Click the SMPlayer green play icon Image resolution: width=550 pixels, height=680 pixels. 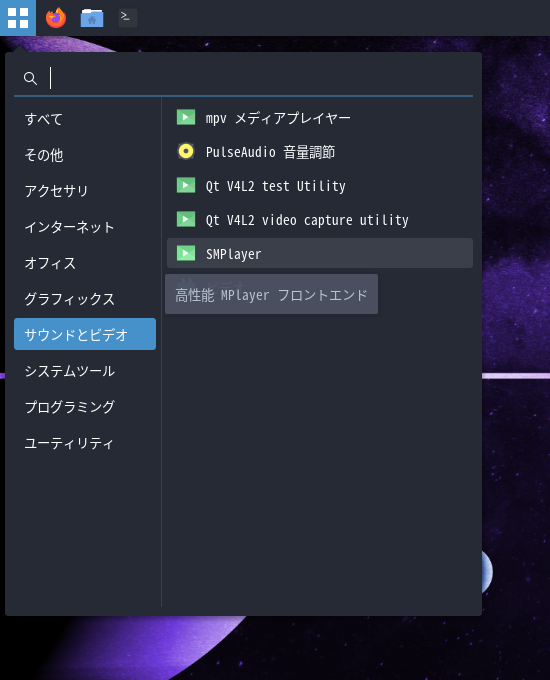[186, 253]
